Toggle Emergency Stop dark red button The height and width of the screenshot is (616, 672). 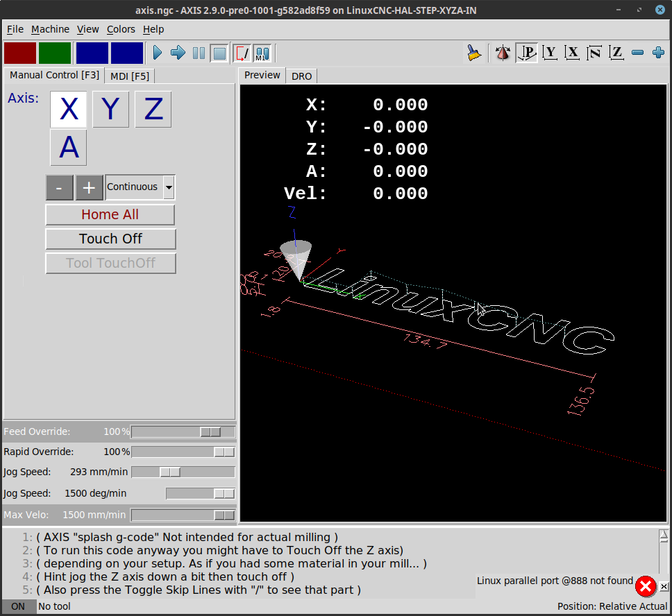coord(20,53)
